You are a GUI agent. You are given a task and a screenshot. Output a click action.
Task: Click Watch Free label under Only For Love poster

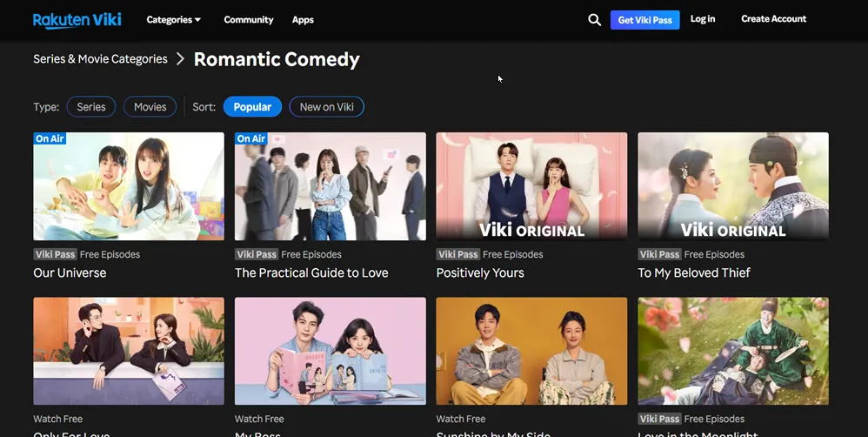[x=57, y=419]
